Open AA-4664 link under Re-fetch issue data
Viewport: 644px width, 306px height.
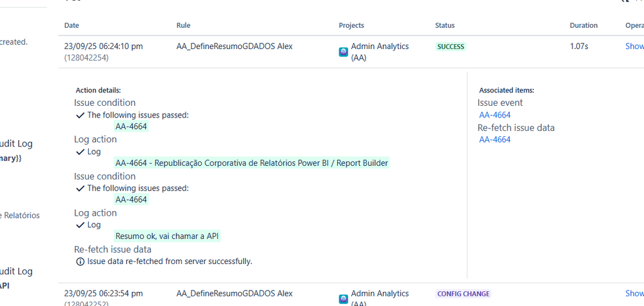pyautogui.click(x=494, y=139)
